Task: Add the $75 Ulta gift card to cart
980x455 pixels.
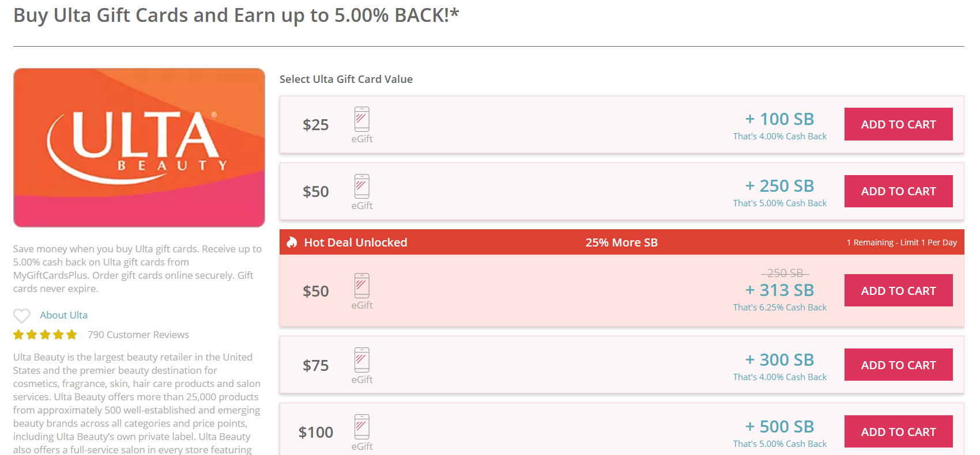Action: (898, 365)
